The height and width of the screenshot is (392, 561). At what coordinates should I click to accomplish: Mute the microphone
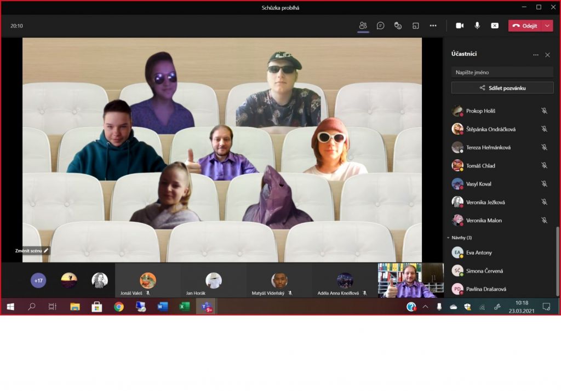coord(477,26)
